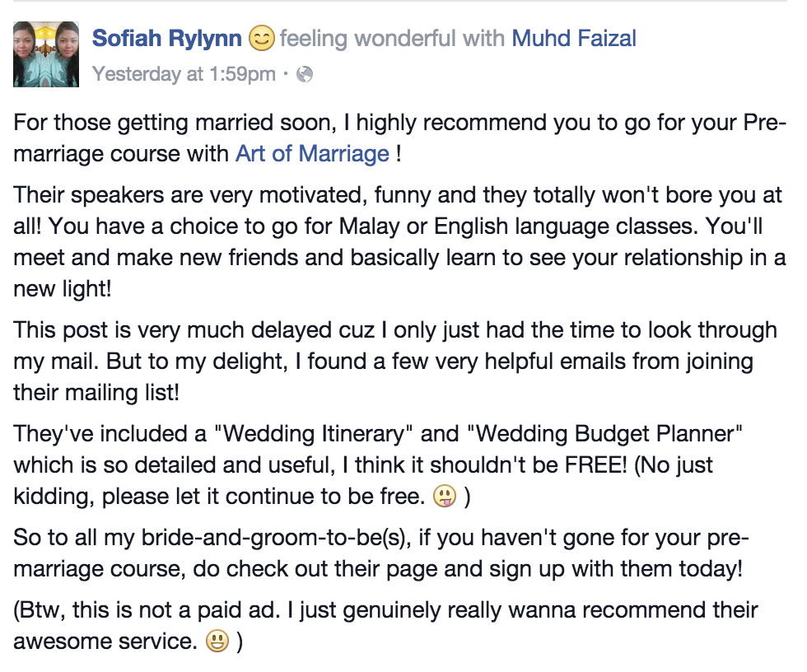
Task: Open tagged friend Muhd Faizal's profile
Action: pyautogui.click(x=574, y=39)
